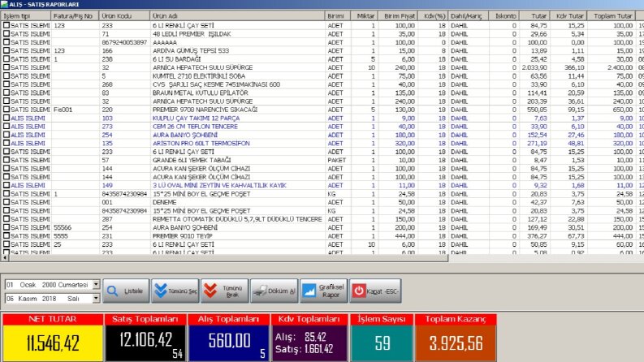Sort by Kdv(%) column header
Viewport: 644px width, 362px height.
tap(434, 15)
